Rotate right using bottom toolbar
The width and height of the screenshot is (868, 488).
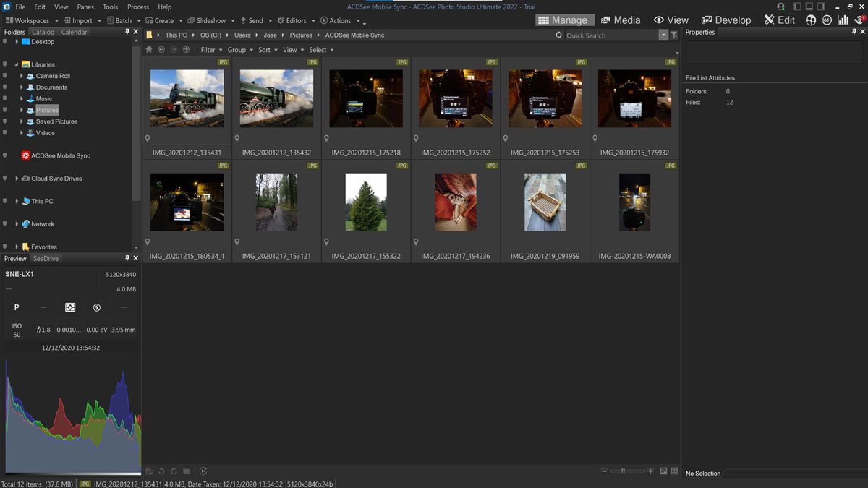(x=174, y=471)
